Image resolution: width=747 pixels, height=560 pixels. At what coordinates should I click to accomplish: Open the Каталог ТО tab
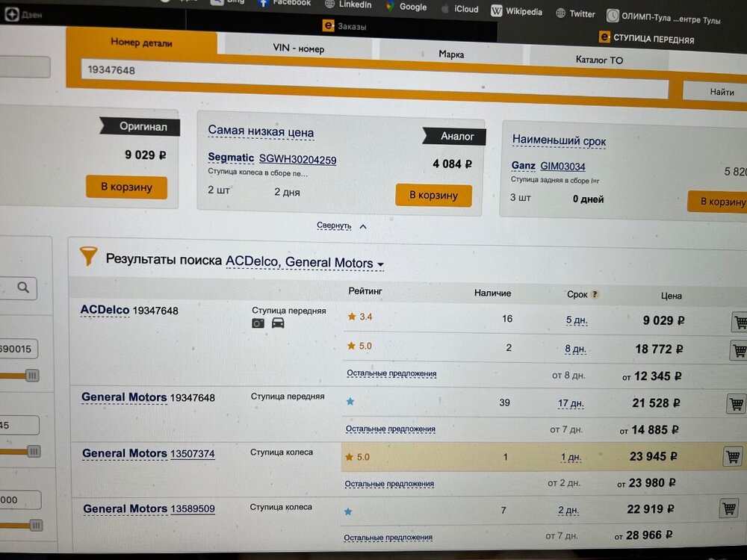[598, 60]
